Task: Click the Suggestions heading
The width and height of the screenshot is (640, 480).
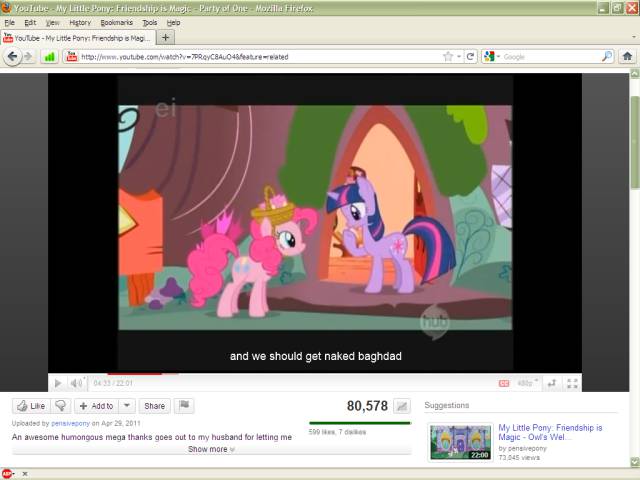Action: click(x=447, y=405)
